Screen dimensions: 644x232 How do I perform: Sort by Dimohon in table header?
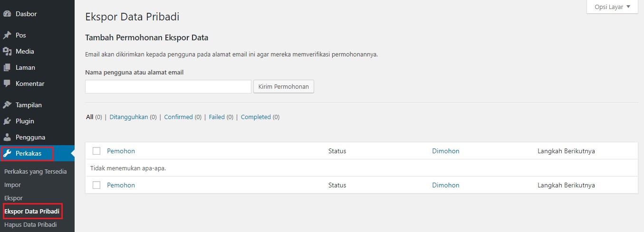pyautogui.click(x=446, y=151)
